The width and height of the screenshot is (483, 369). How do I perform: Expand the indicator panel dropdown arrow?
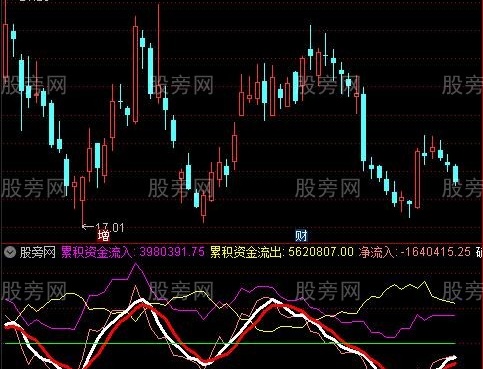click(10, 252)
